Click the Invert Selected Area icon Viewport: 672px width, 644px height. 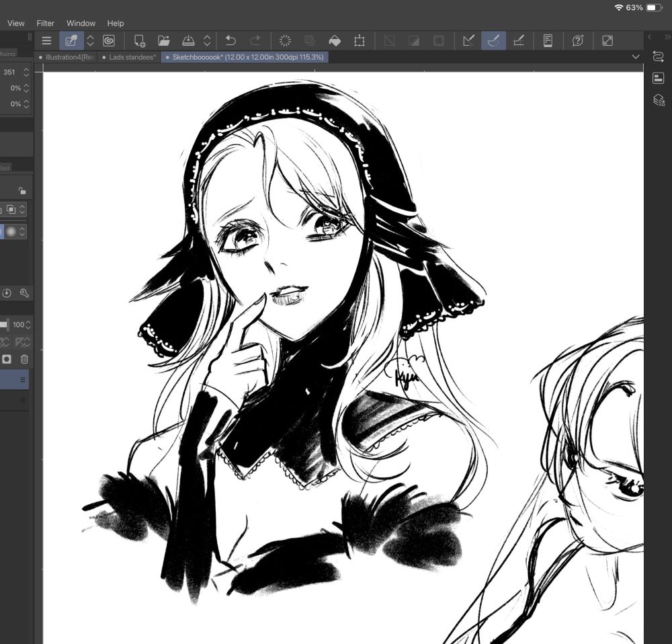click(x=414, y=41)
